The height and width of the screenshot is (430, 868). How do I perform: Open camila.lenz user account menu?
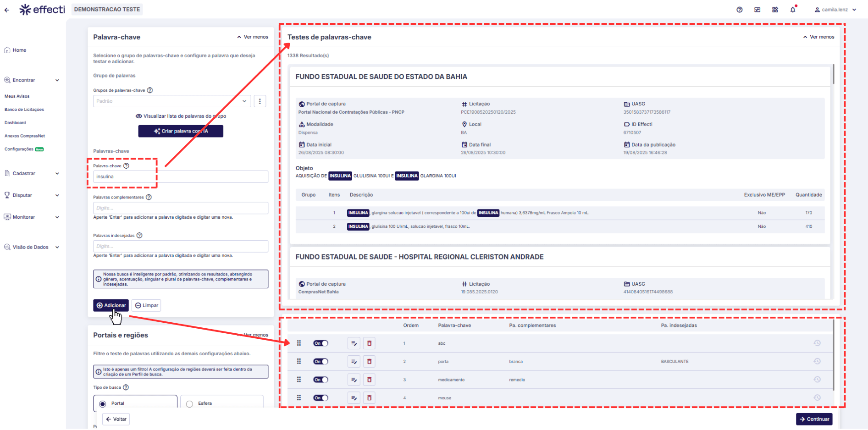(835, 10)
